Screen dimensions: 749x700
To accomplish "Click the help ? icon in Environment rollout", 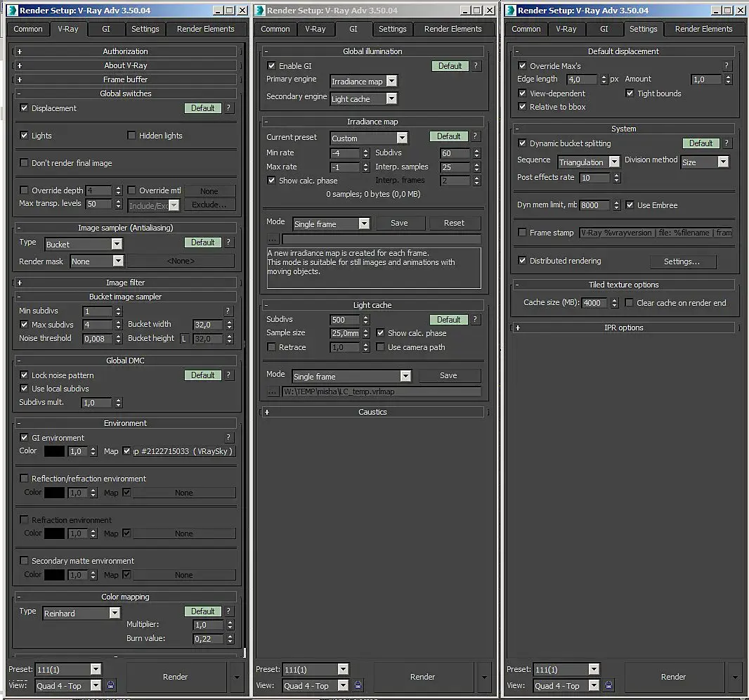I will tap(228, 437).
